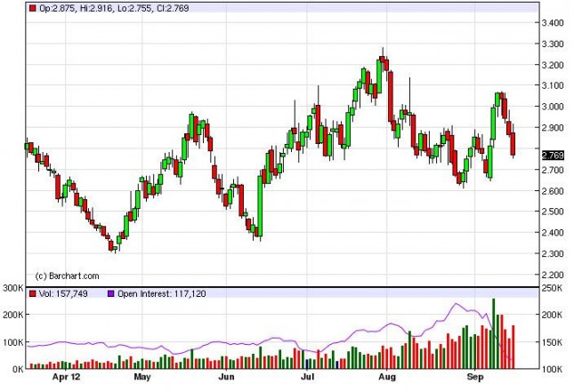Click the 'Jun' date axis label
The height and width of the screenshot is (392, 574).
coord(226,377)
